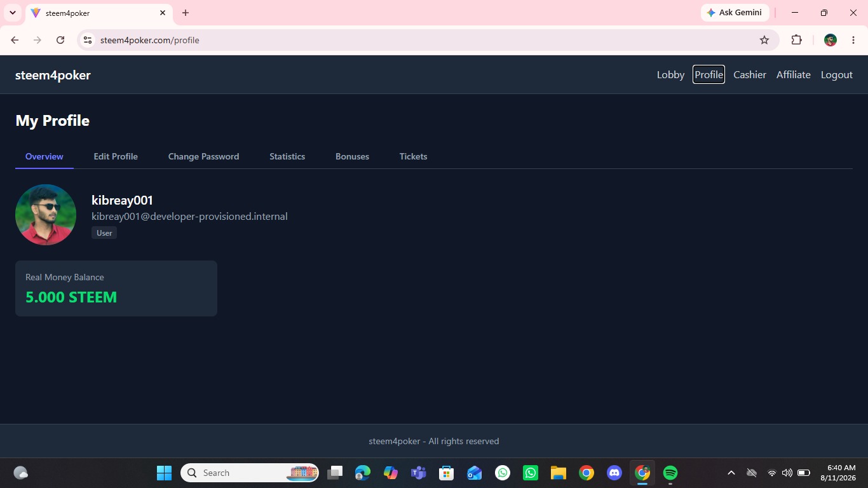
Task: Click the round profile photo of kibreay001
Action: pyautogui.click(x=46, y=215)
